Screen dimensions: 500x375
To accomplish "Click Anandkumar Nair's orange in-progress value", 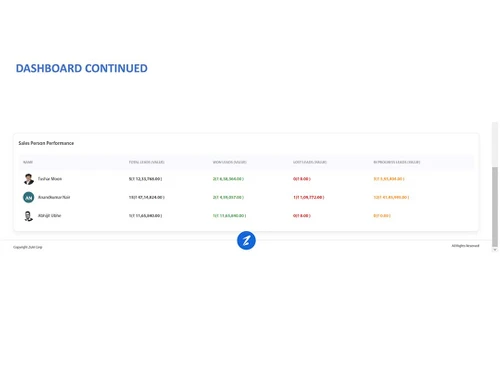I will tap(391, 197).
